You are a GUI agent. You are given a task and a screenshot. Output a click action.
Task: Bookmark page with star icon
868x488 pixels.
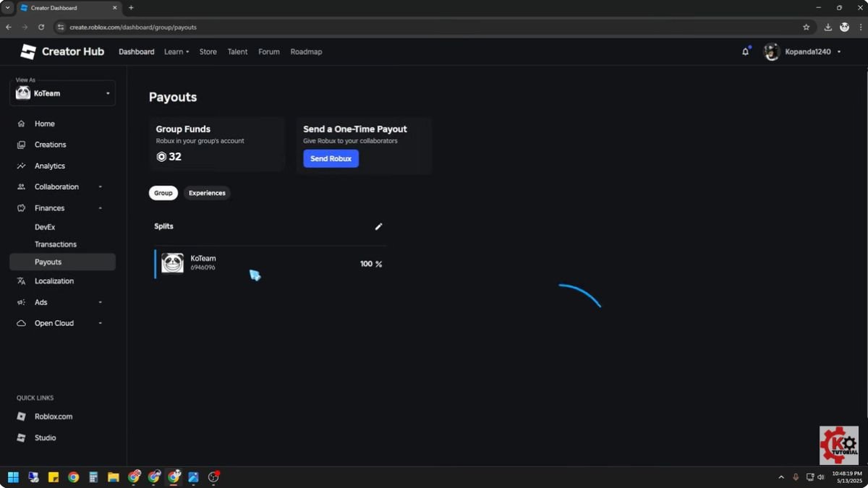[x=806, y=27]
